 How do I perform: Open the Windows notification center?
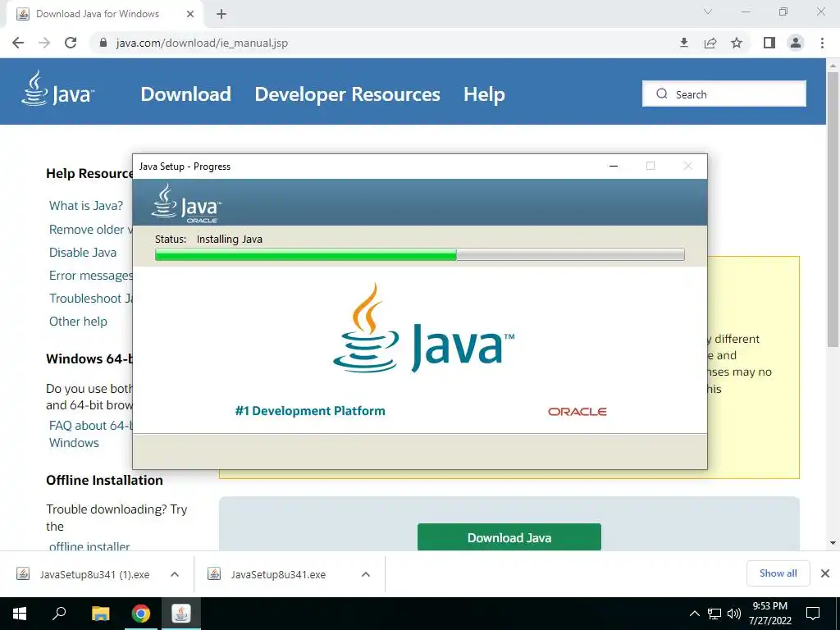pyautogui.click(x=813, y=614)
